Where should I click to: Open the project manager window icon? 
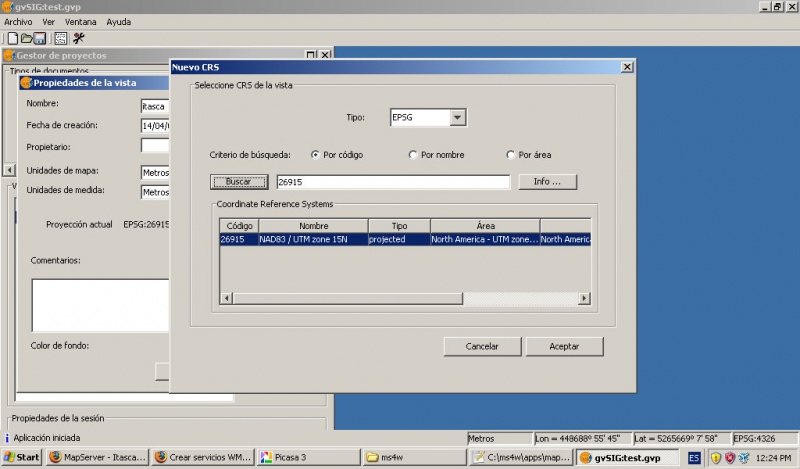point(60,38)
